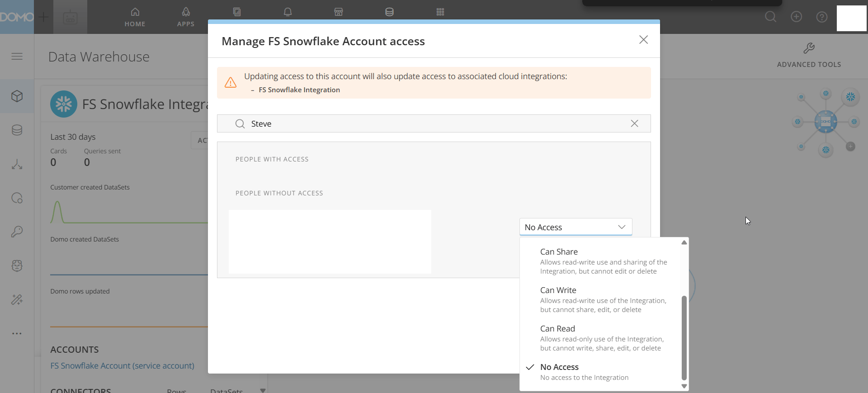Open the alerts bell icon
The image size is (868, 393).
click(x=288, y=12)
